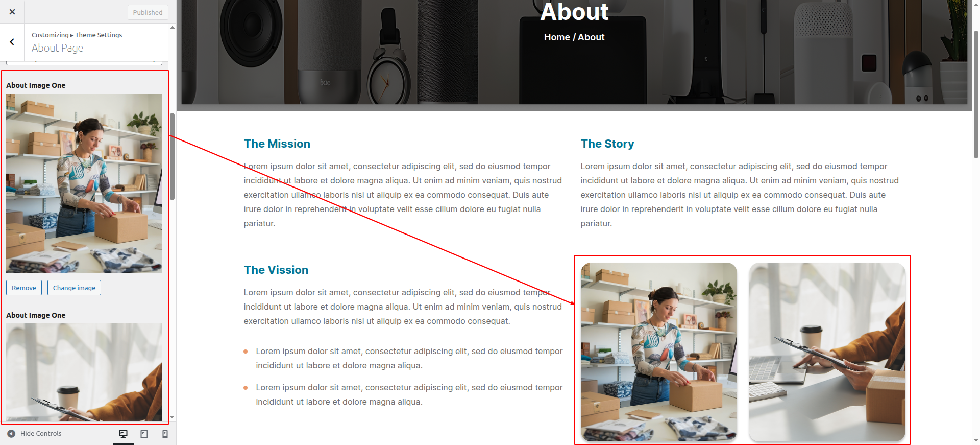Click the Change image button
This screenshot has width=980, height=445.
[74, 288]
